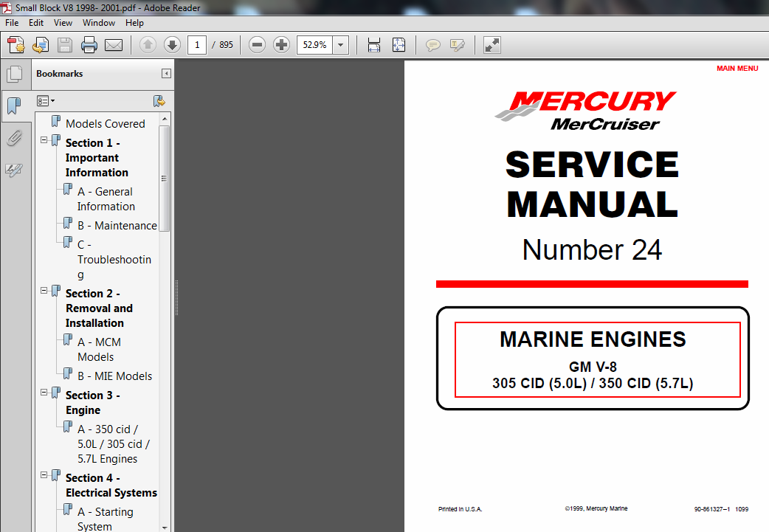Click the MAIN MENU link on page
Screen dimensions: 769x532
[737, 69]
